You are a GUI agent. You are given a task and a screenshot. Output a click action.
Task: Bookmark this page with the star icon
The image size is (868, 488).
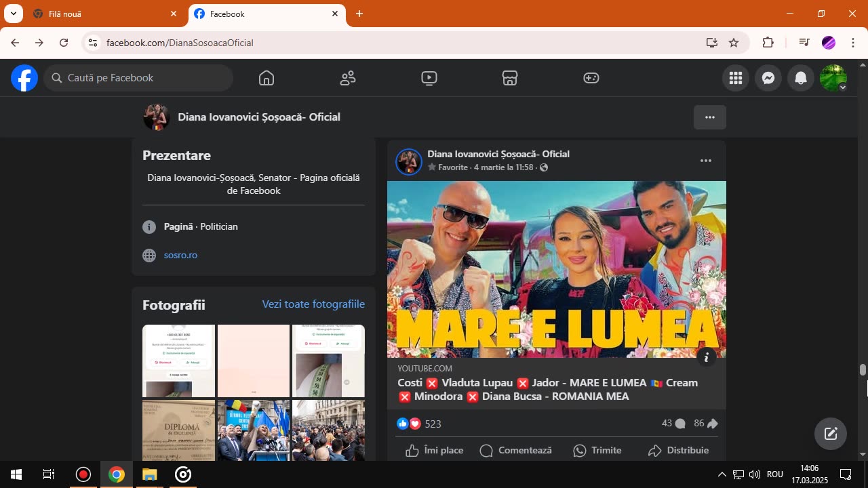(x=734, y=43)
